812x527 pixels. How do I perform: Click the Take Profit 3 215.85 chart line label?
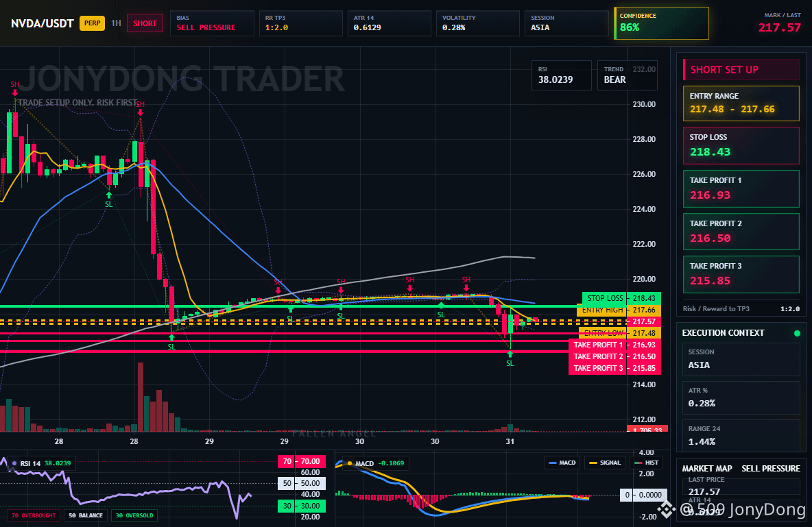614,368
